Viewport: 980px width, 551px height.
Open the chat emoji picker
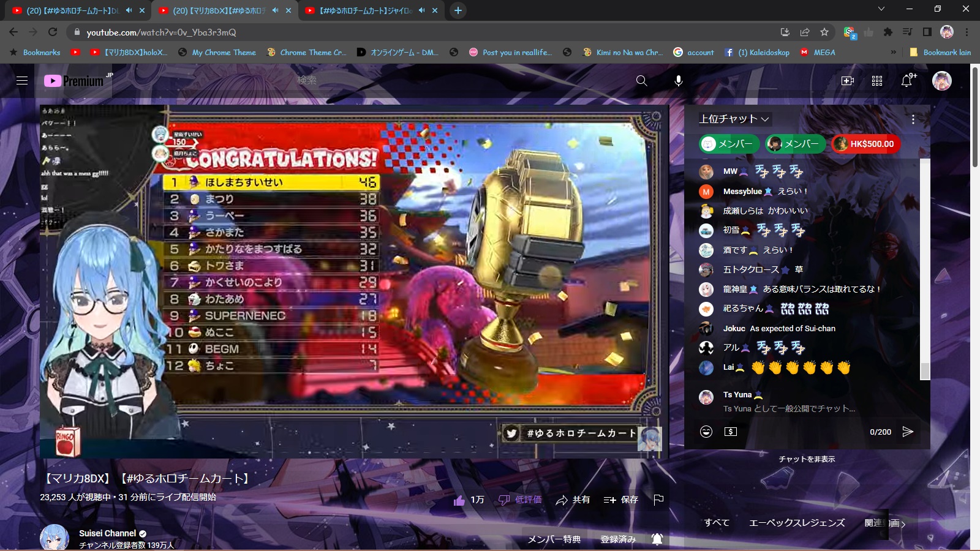pos(706,432)
